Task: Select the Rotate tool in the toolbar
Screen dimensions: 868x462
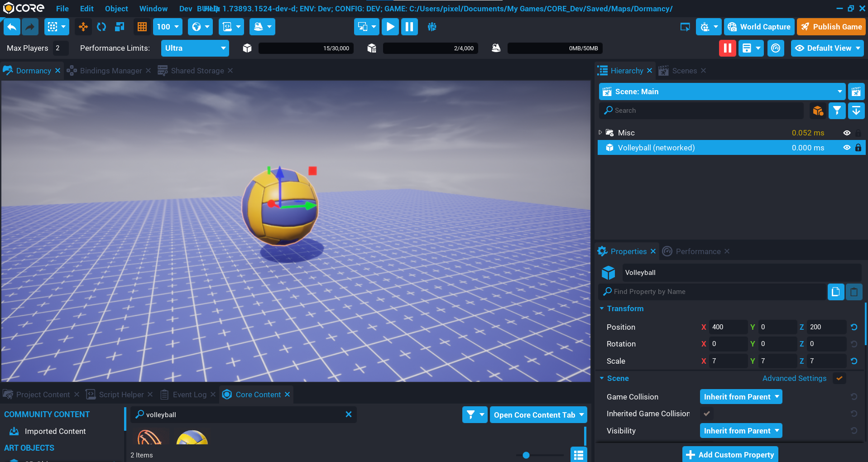Action: [101, 27]
